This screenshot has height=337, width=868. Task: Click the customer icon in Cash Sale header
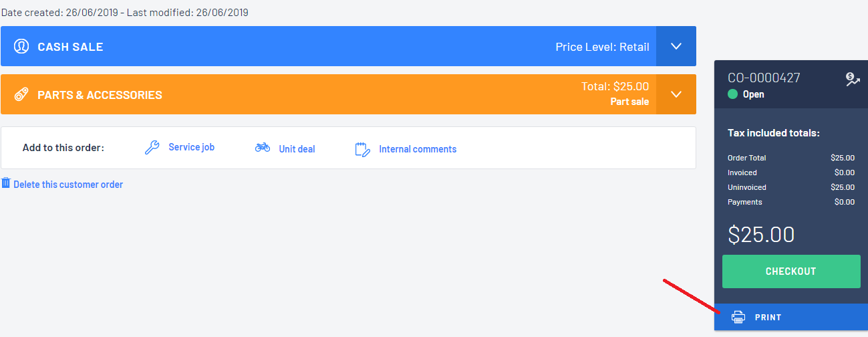21,46
